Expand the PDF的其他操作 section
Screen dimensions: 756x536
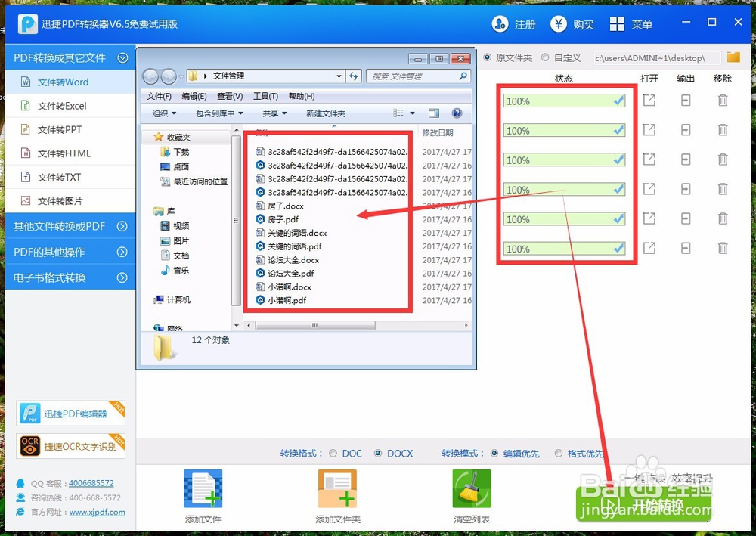tap(122, 252)
